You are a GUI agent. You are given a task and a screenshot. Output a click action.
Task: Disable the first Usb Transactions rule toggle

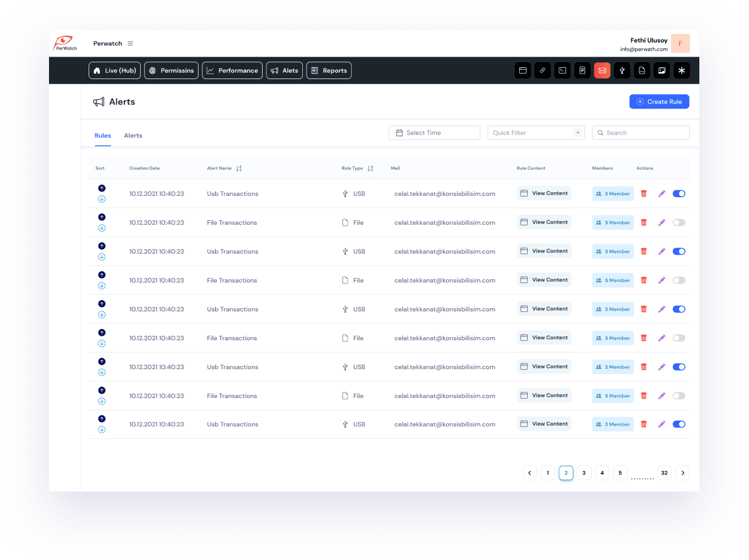679,194
